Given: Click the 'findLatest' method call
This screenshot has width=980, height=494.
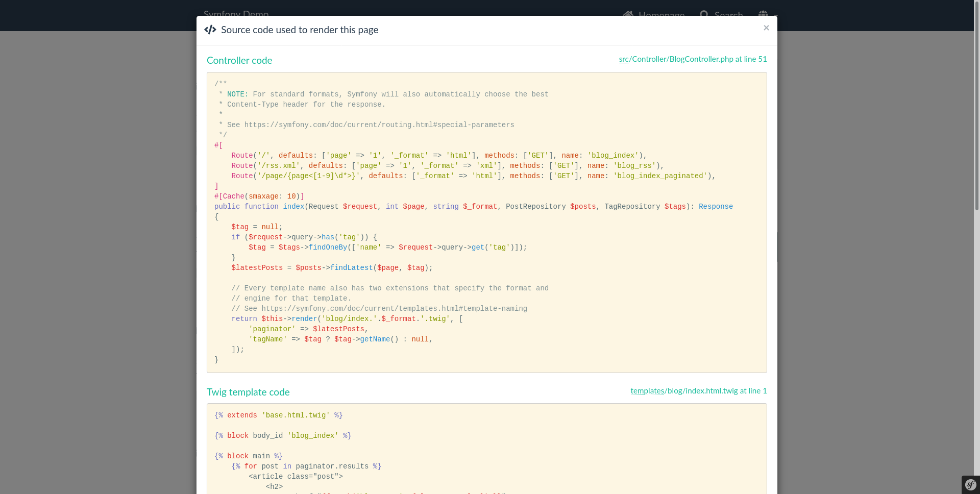Looking at the screenshot, I should 351,268.
